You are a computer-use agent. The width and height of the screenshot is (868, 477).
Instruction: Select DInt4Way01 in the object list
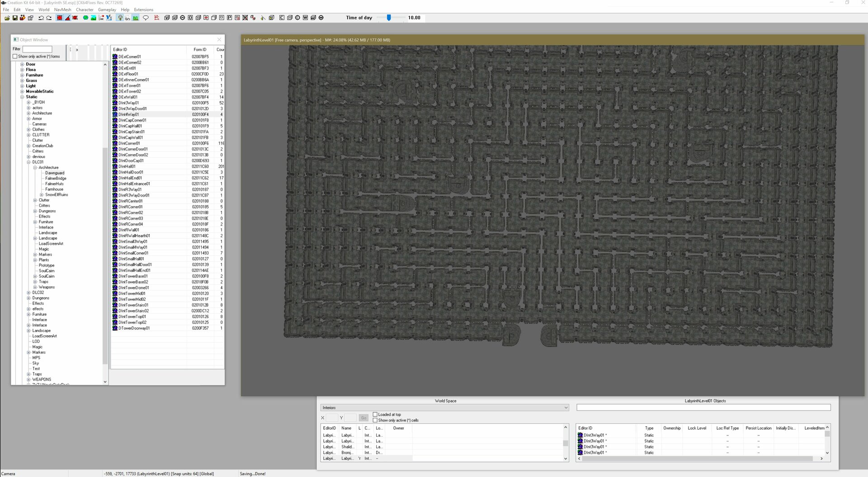pos(167,114)
